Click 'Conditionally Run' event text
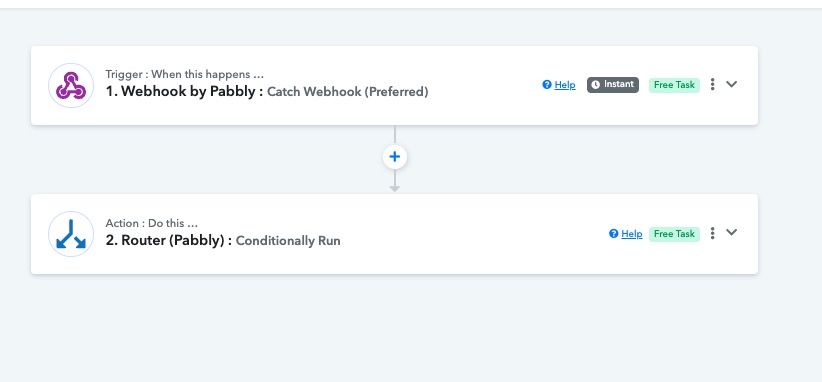The width and height of the screenshot is (822, 382). point(288,241)
